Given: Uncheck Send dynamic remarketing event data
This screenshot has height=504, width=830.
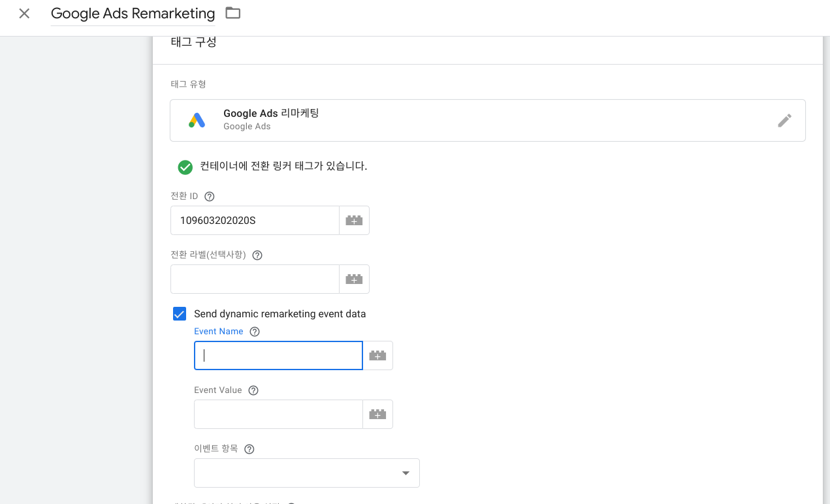Looking at the screenshot, I should [180, 314].
